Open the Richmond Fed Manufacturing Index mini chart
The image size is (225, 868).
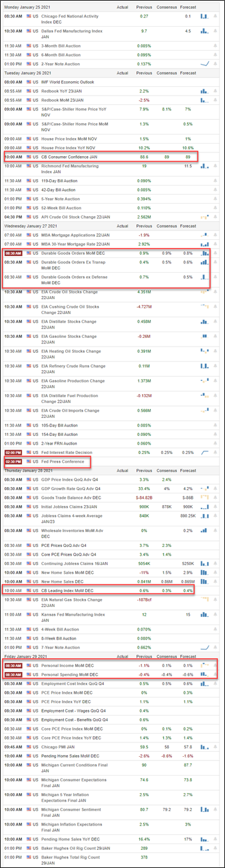coord(205,166)
